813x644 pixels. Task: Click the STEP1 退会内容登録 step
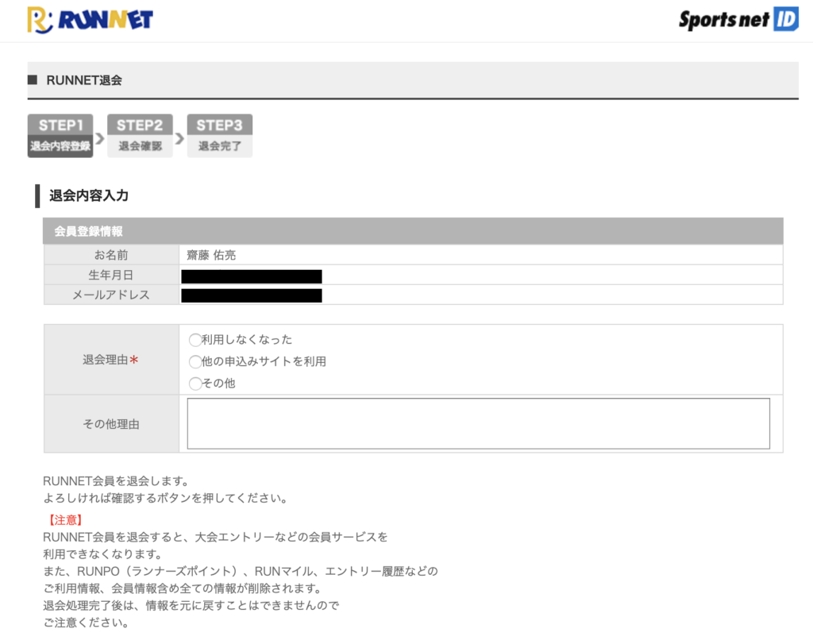tap(60, 135)
